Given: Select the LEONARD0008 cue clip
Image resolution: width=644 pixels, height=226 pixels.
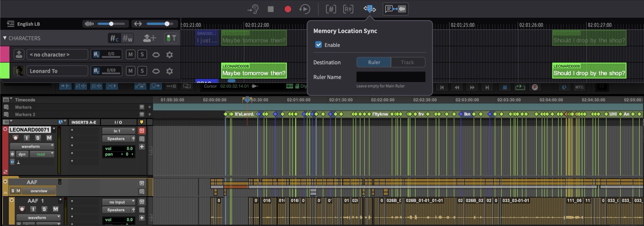Looking at the screenshot, I should click(254, 70).
